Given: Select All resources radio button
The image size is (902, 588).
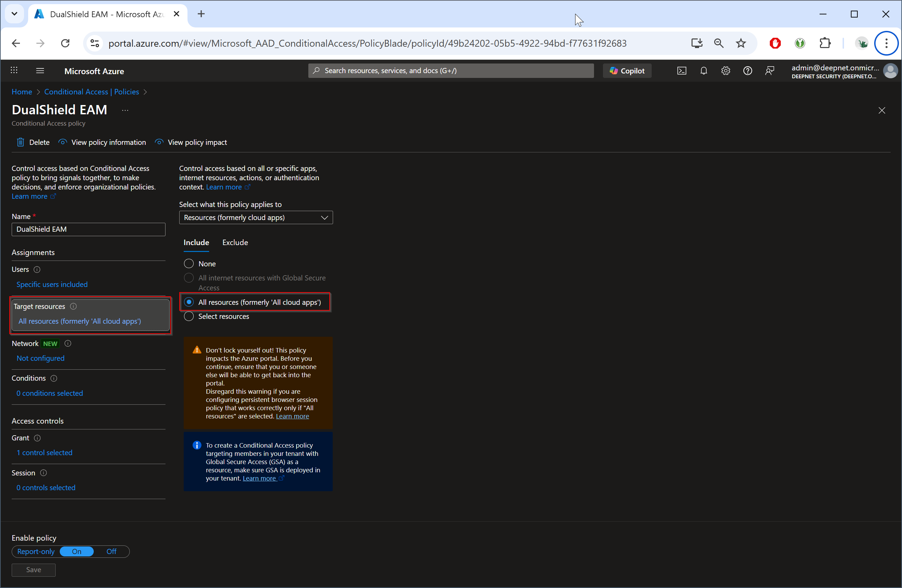Looking at the screenshot, I should pyautogui.click(x=189, y=302).
